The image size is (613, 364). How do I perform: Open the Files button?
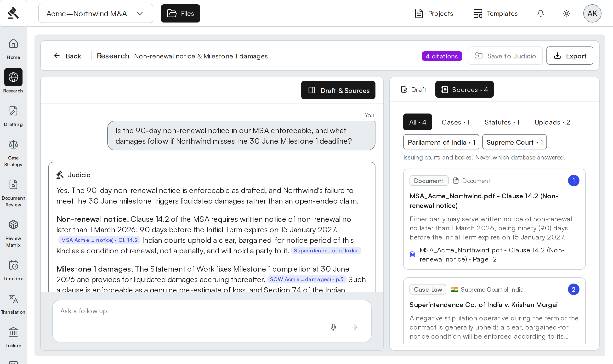pos(181,13)
